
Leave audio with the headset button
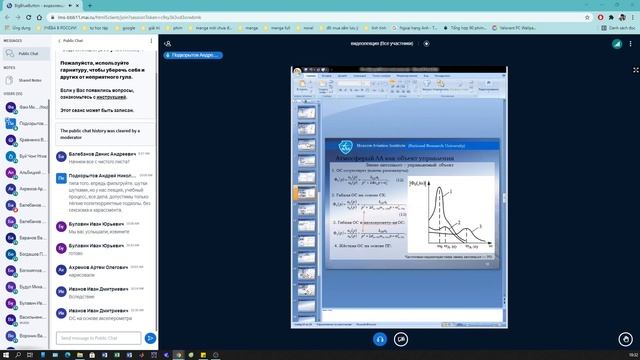point(380,339)
